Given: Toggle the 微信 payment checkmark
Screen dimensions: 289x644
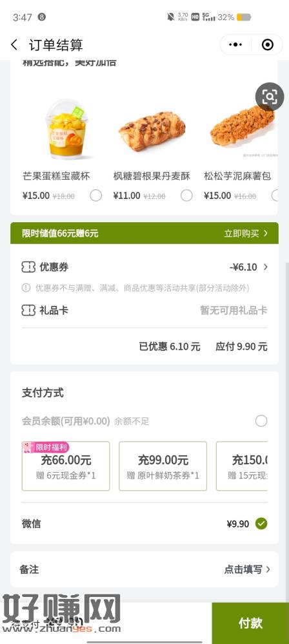Looking at the screenshot, I should (x=261, y=524).
